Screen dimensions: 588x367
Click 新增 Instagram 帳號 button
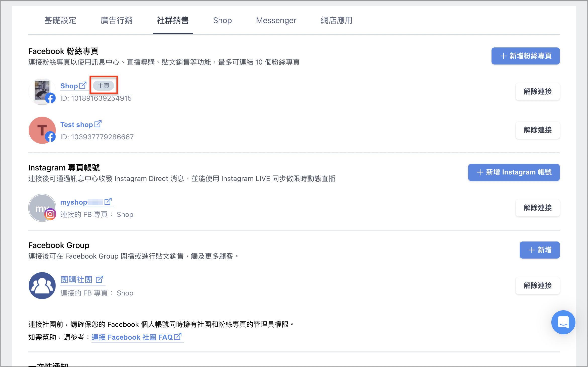(x=514, y=172)
